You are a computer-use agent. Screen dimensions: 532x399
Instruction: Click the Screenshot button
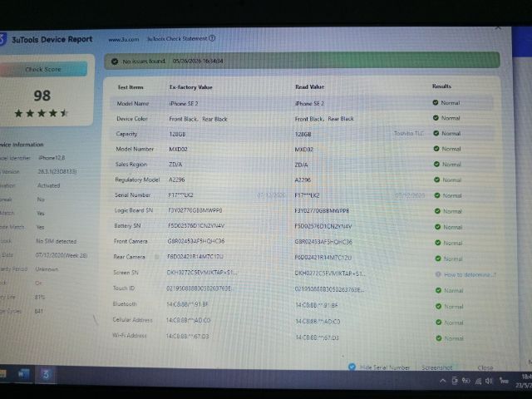click(x=437, y=367)
